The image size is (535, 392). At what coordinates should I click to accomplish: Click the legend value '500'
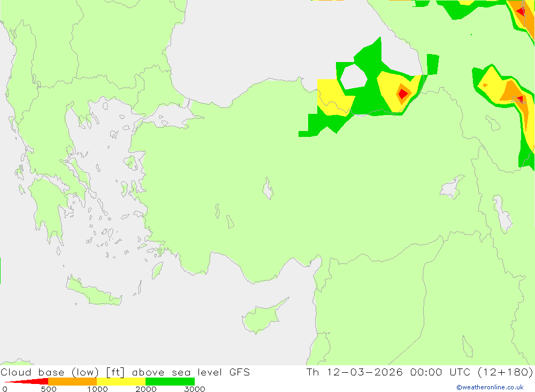[49, 389]
